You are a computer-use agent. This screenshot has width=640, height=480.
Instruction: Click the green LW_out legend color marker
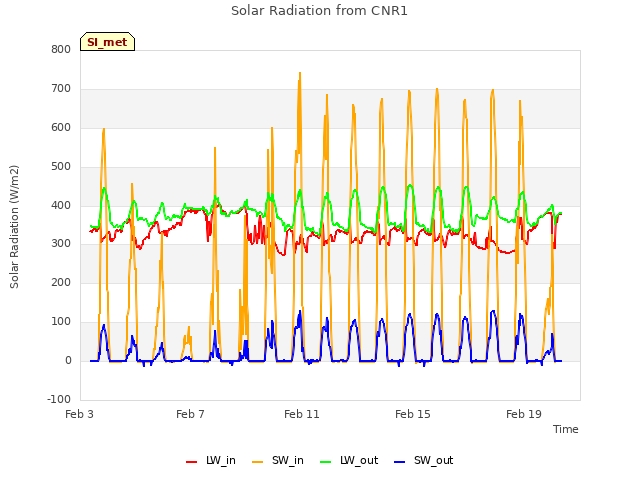tap(326, 462)
